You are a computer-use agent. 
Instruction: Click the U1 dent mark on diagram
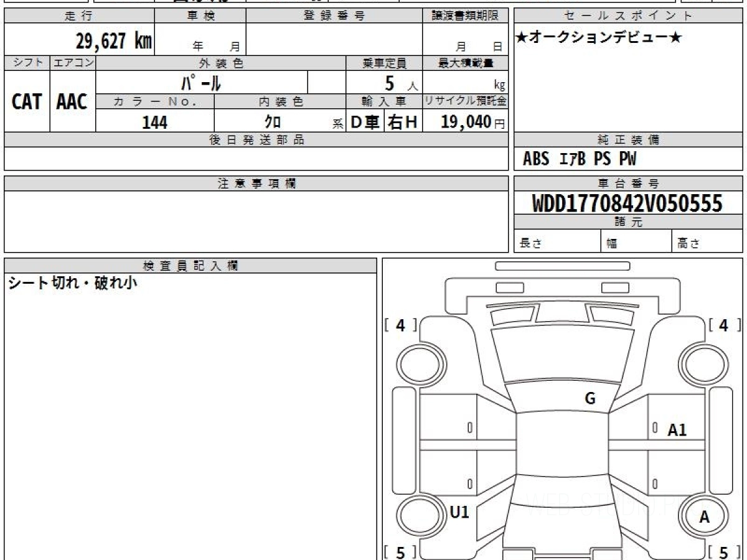pyautogui.click(x=459, y=512)
